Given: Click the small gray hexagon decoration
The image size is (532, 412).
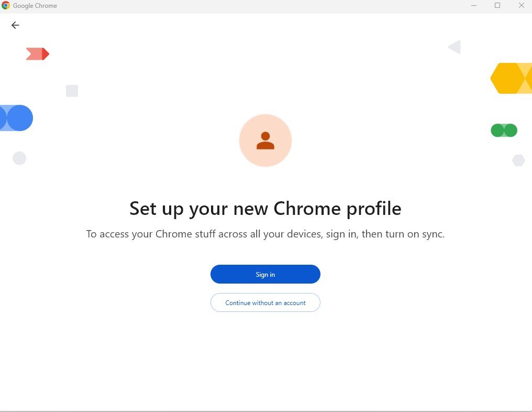Looking at the screenshot, I should 518,160.
